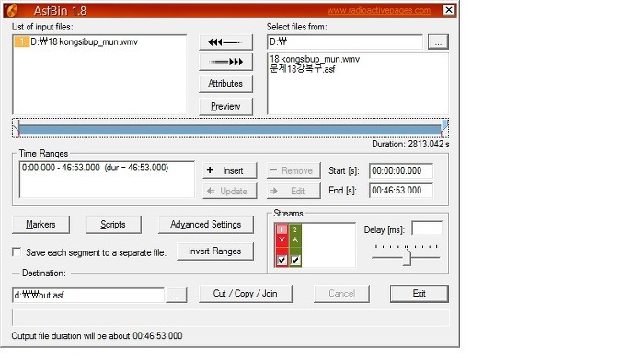
Task: Open the www.radioactivepages.com link
Action: [x=379, y=10]
